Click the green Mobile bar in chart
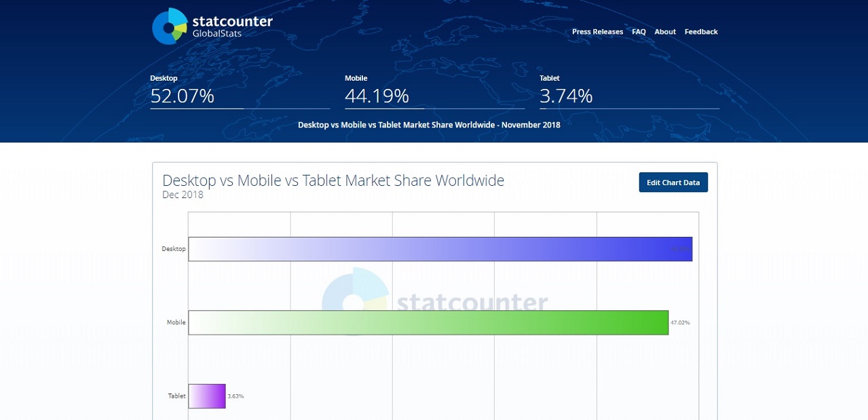This screenshot has width=868, height=420. (428, 322)
